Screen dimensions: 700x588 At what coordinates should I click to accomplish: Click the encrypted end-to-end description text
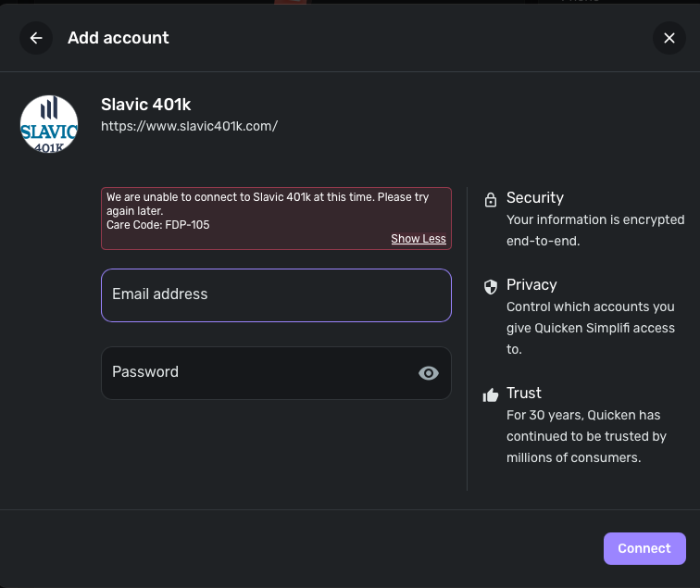594,231
